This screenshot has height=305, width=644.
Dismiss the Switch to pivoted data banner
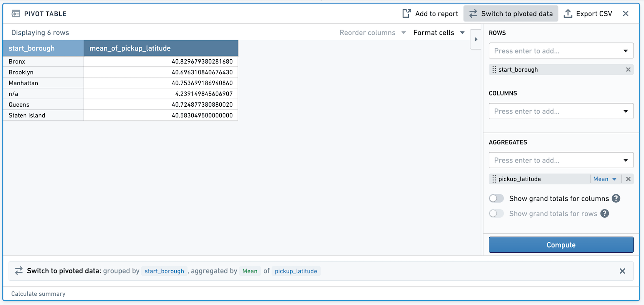click(x=622, y=271)
